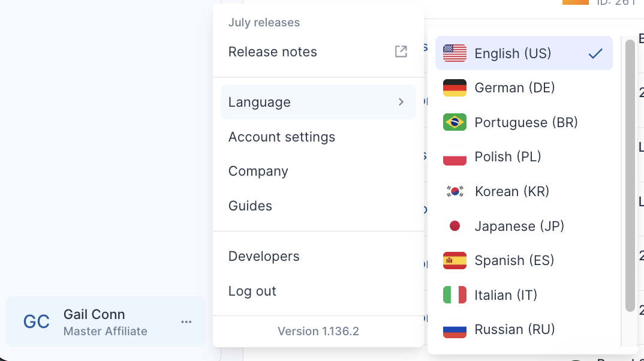Click the Russian flag icon
The image size is (644, 361).
pyautogui.click(x=455, y=329)
